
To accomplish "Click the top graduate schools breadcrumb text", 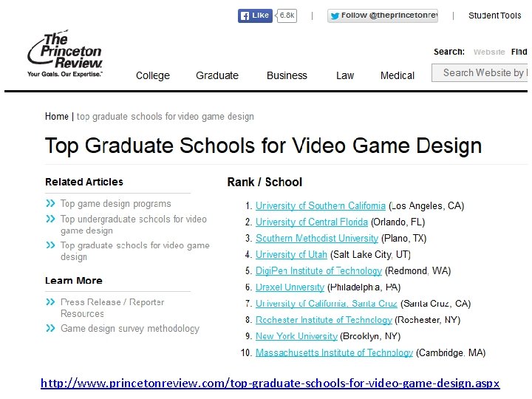I will tap(166, 117).
